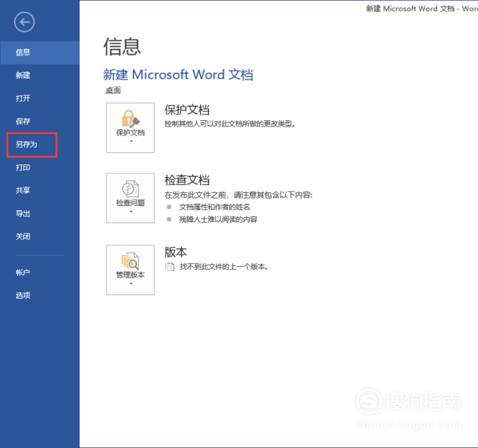Click the 控制其他人可以对此文档所做的更改类型 description
The image size is (478, 448).
click(x=230, y=124)
